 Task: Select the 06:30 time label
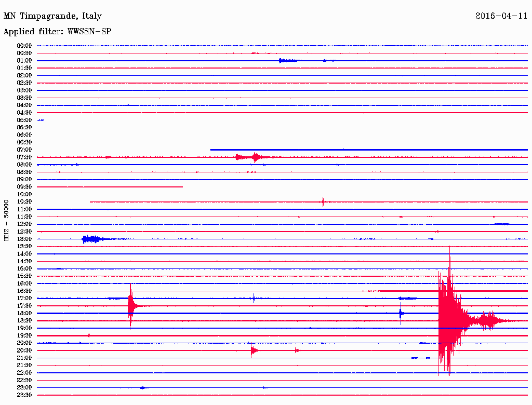24,142
